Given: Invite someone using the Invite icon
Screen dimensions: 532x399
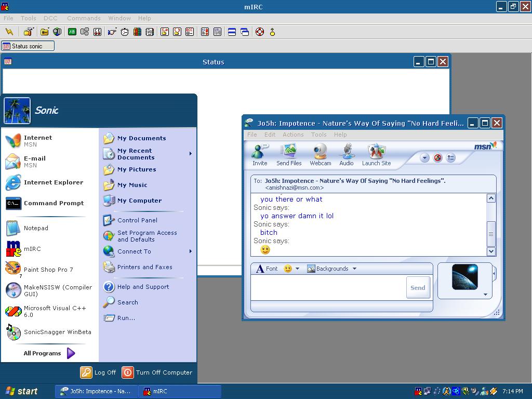Looking at the screenshot, I should pyautogui.click(x=260, y=155).
